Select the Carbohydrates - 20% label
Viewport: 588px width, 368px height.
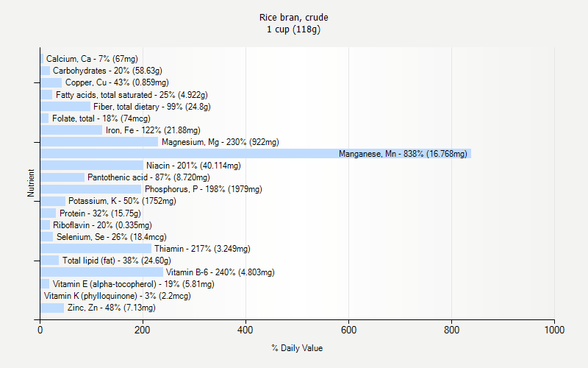click(107, 71)
